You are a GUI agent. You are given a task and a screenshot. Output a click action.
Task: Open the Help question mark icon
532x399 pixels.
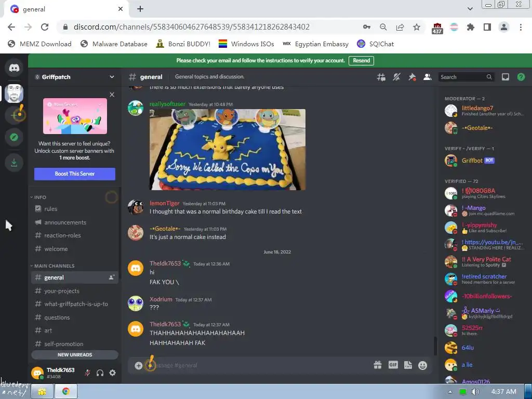521,77
